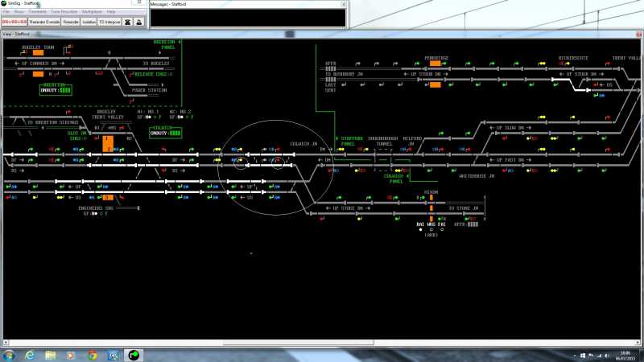
Task: Open the Show menu
Action: [x=19, y=12]
